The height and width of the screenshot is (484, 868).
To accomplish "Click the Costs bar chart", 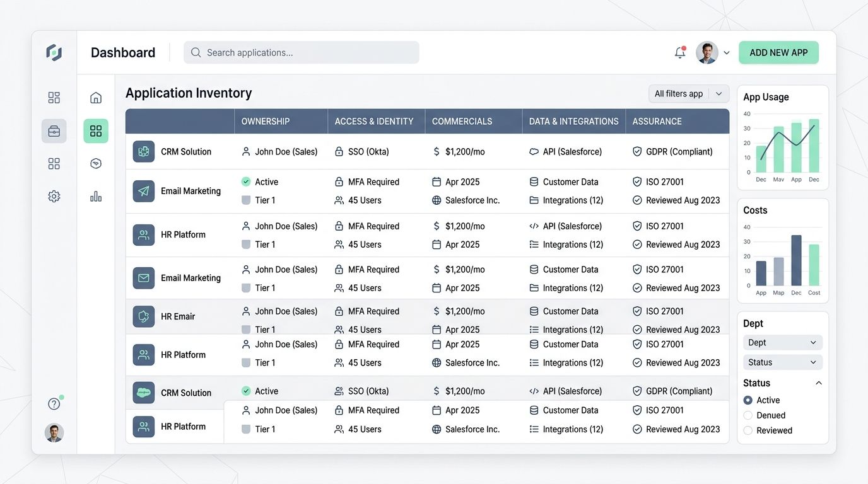I will (783, 258).
